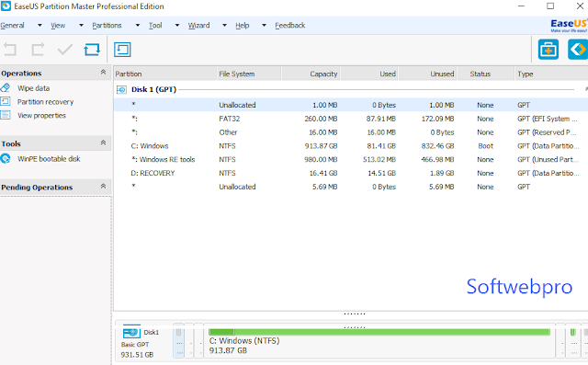Click the Disk1 Basic GPT 931.51 GB label
This screenshot has height=365, width=588.
pos(137,349)
